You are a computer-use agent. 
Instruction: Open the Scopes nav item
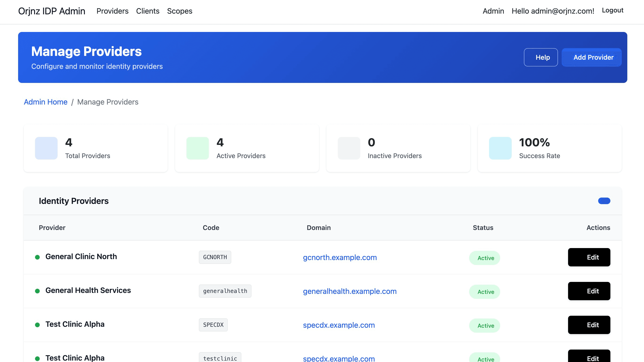[180, 11]
